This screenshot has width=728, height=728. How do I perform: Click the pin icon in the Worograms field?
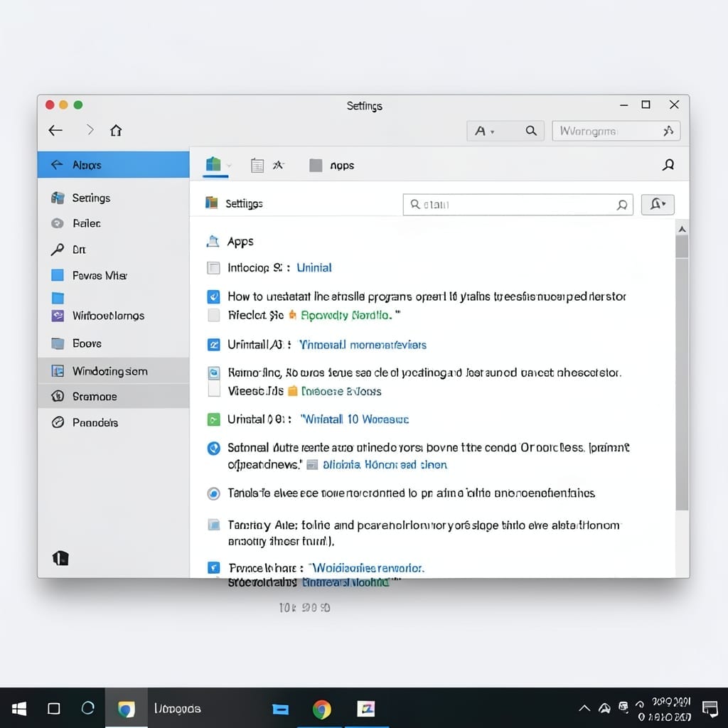(668, 132)
